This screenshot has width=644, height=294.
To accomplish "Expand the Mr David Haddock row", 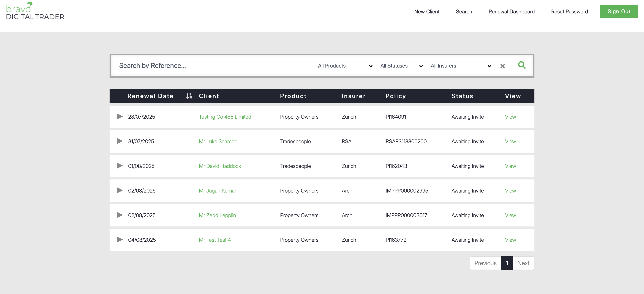I will (120, 166).
